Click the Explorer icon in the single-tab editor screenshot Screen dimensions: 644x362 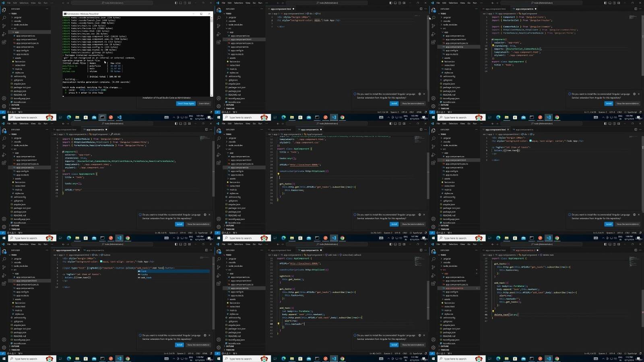tap(219, 10)
